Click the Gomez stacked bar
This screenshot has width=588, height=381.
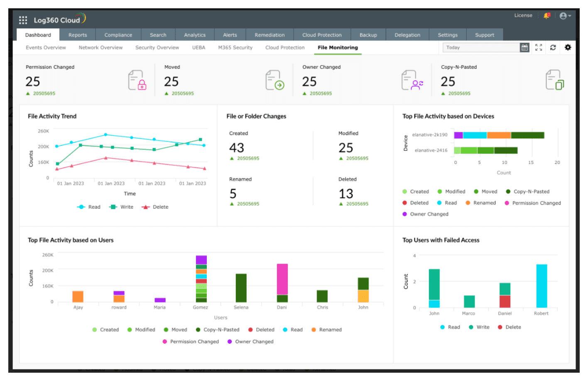(x=201, y=279)
